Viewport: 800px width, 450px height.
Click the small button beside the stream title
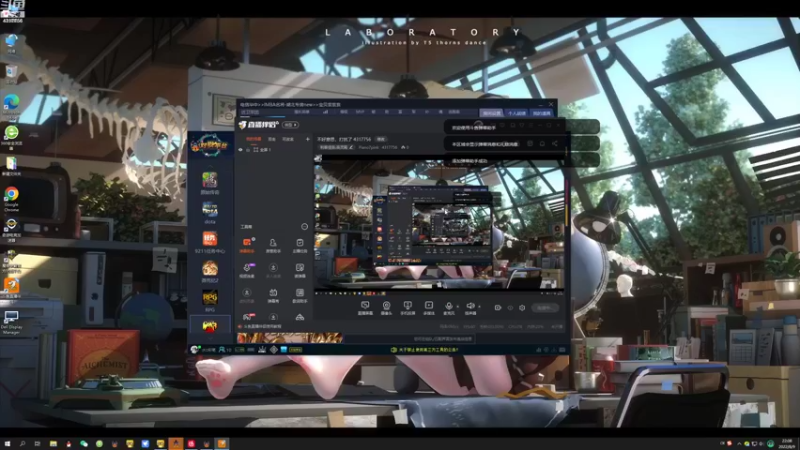tap(381, 139)
